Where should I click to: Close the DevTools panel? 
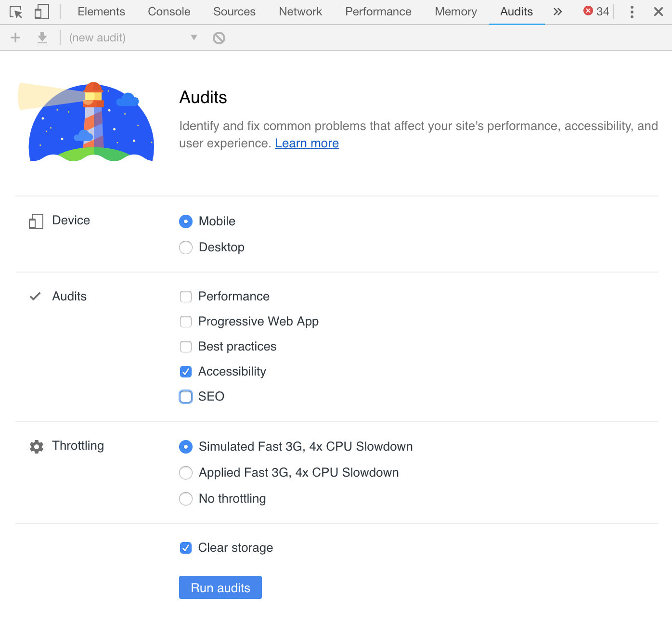tap(659, 12)
